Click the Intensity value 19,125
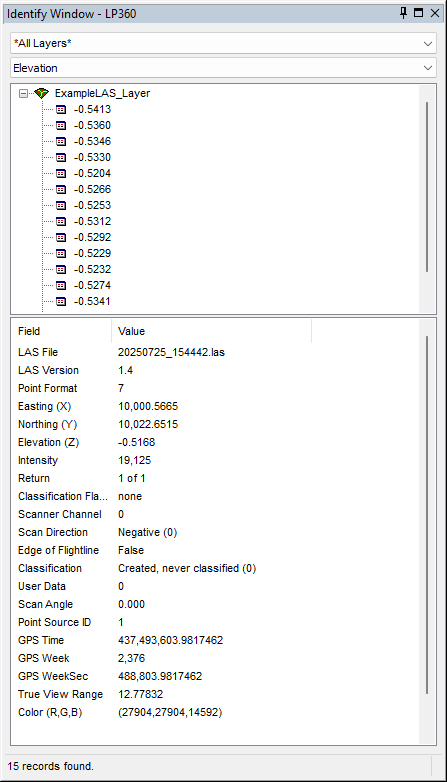This screenshot has width=447, height=782. coord(135,460)
